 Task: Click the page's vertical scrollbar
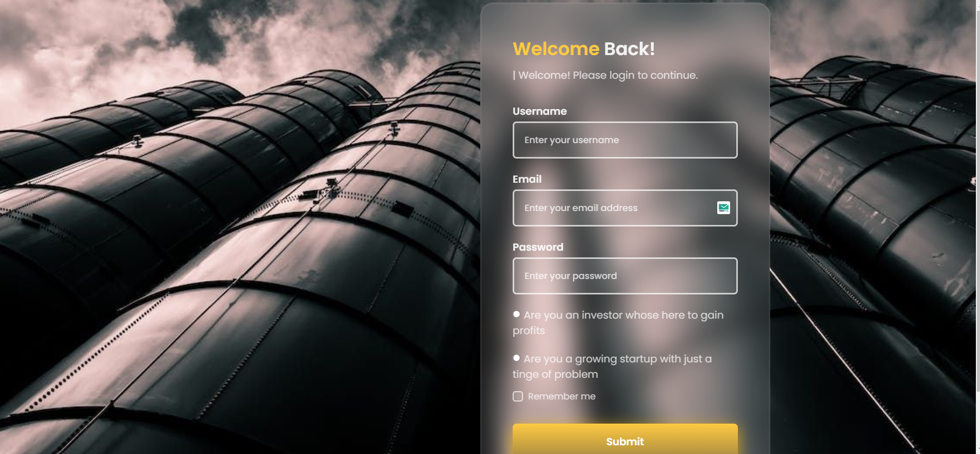point(977,206)
